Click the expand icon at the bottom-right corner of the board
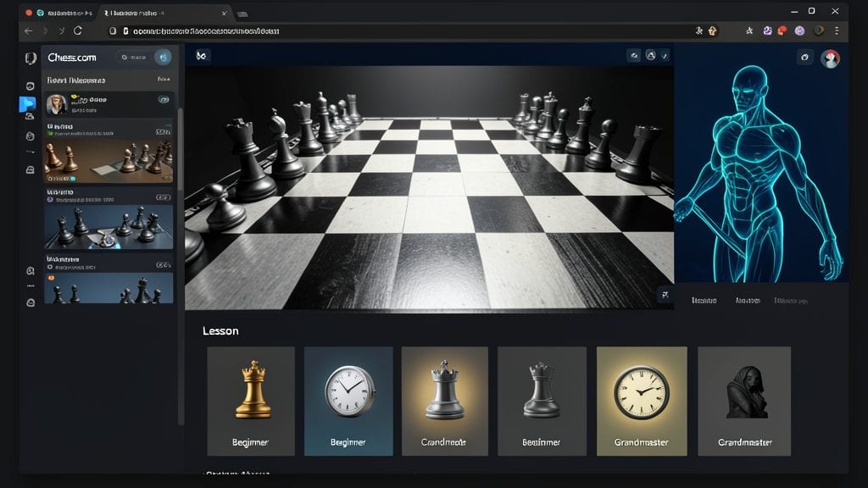The height and width of the screenshot is (488, 868). (x=665, y=295)
